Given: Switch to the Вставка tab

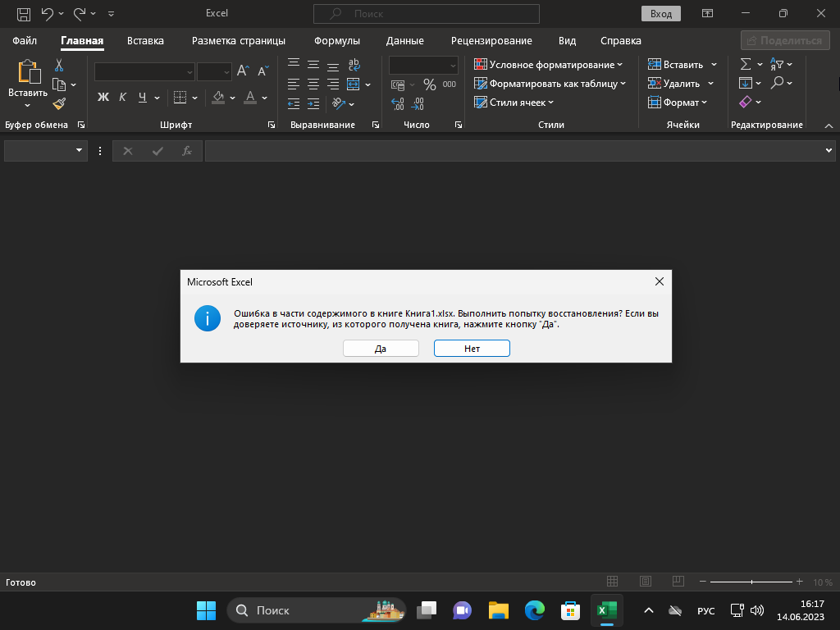Looking at the screenshot, I should click(145, 41).
